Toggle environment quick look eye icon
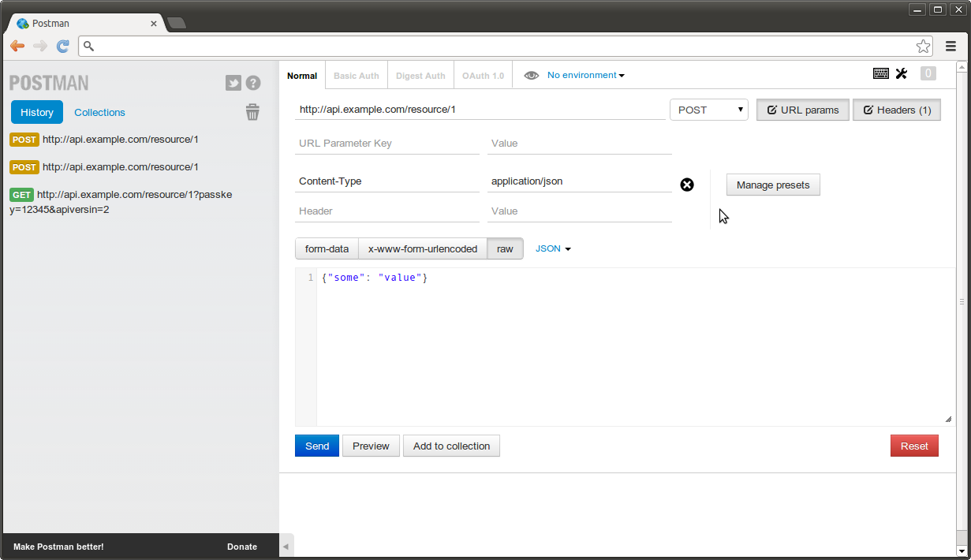 (532, 76)
